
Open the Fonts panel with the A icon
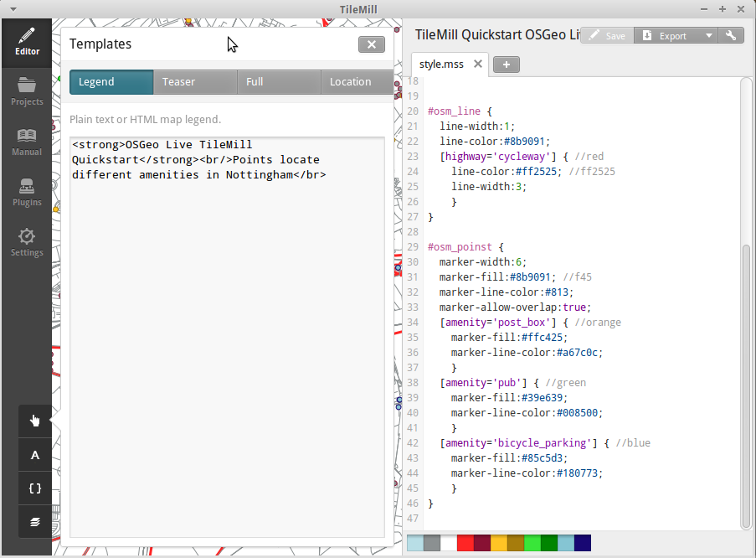(34, 455)
